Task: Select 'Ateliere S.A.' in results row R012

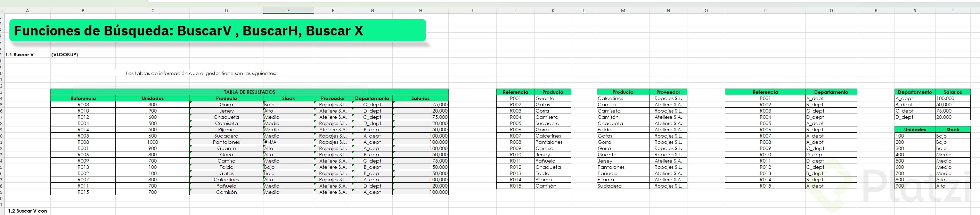Action: click(333, 117)
